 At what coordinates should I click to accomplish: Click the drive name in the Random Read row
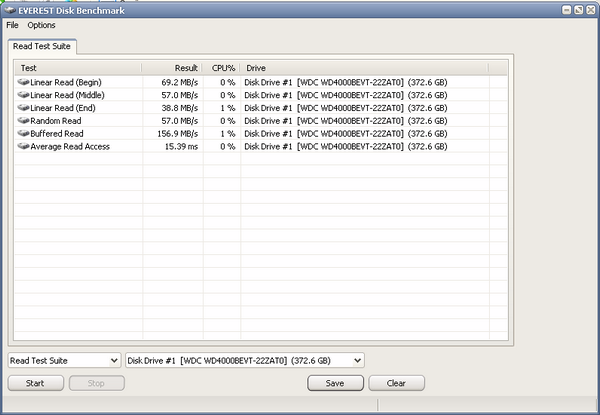pyautogui.click(x=346, y=121)
